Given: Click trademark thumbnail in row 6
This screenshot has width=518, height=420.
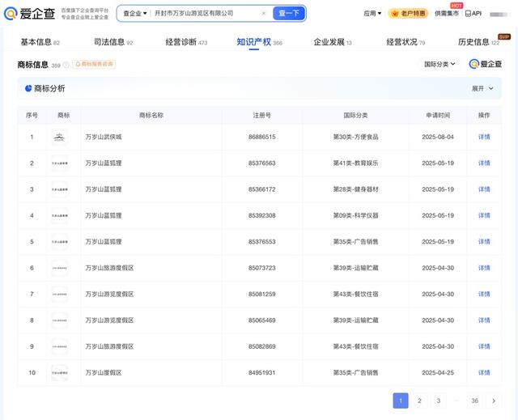Looking at the screenshot, I should click(x=60, y=268).
